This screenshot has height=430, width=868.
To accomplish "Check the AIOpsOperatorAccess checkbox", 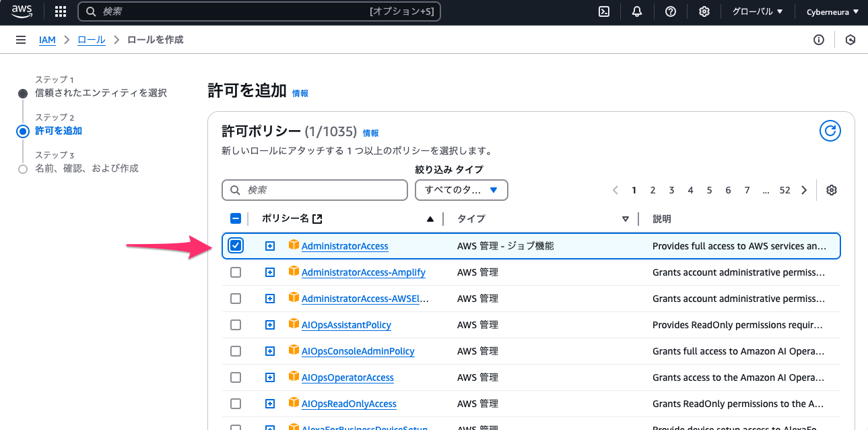I will 236,377.
